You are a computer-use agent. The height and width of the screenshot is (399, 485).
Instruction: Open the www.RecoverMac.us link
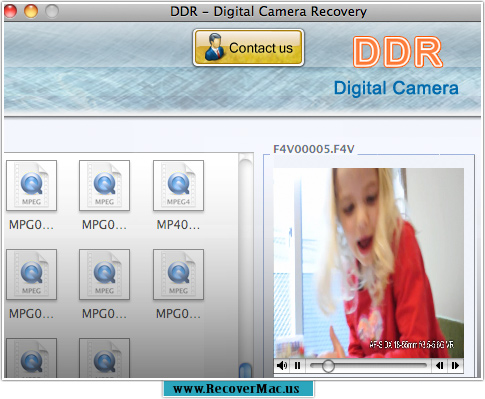[238, 389]
